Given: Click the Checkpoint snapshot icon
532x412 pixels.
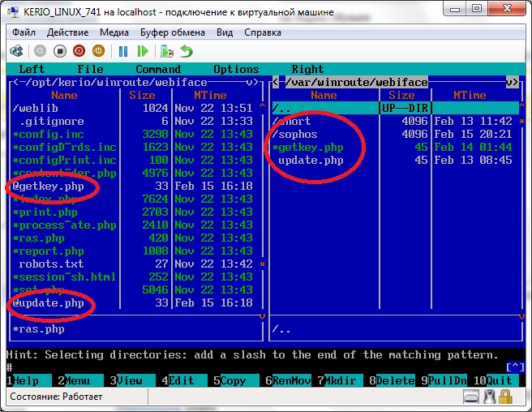Looking at the screenshot, I should pos(167,51).
